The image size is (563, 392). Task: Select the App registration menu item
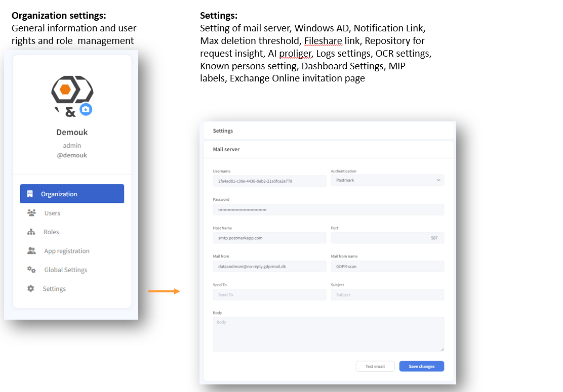(67, 251)
